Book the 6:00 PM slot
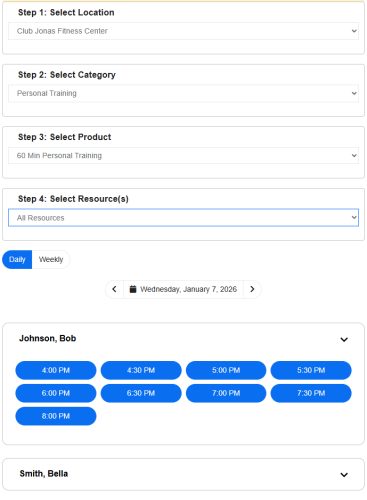 click(x=56, y=393)
